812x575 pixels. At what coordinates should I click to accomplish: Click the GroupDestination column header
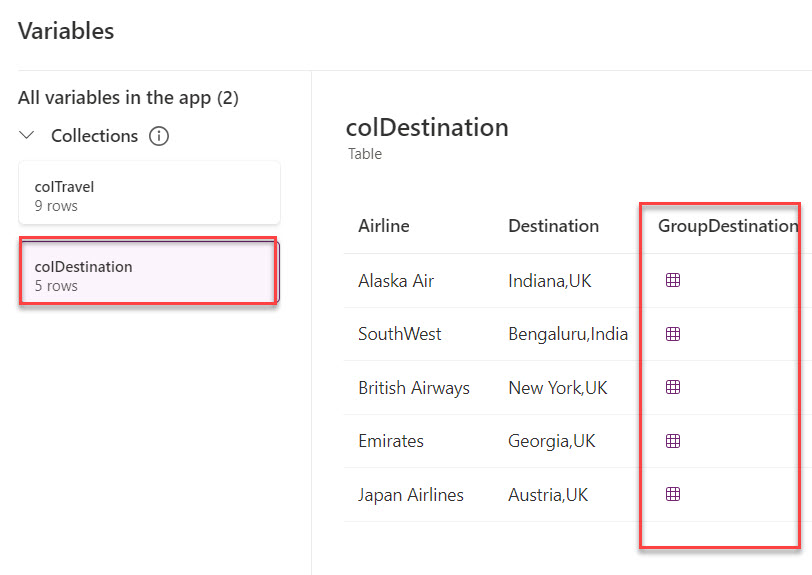[728, 226]
